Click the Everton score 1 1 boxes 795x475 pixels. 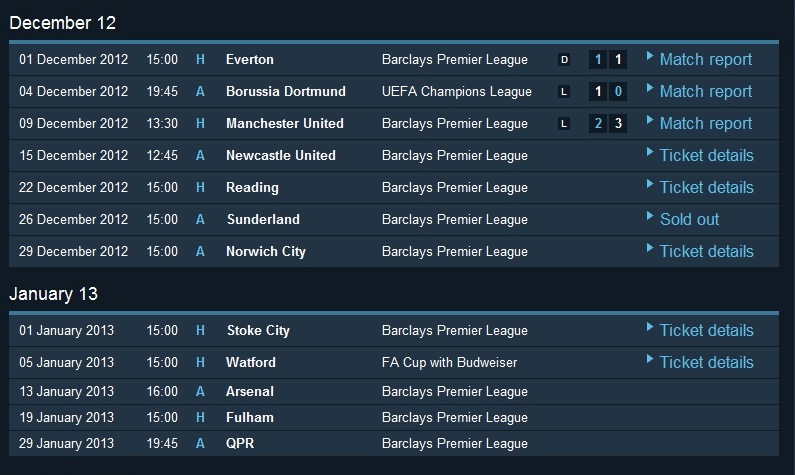[x=608, y=59]
